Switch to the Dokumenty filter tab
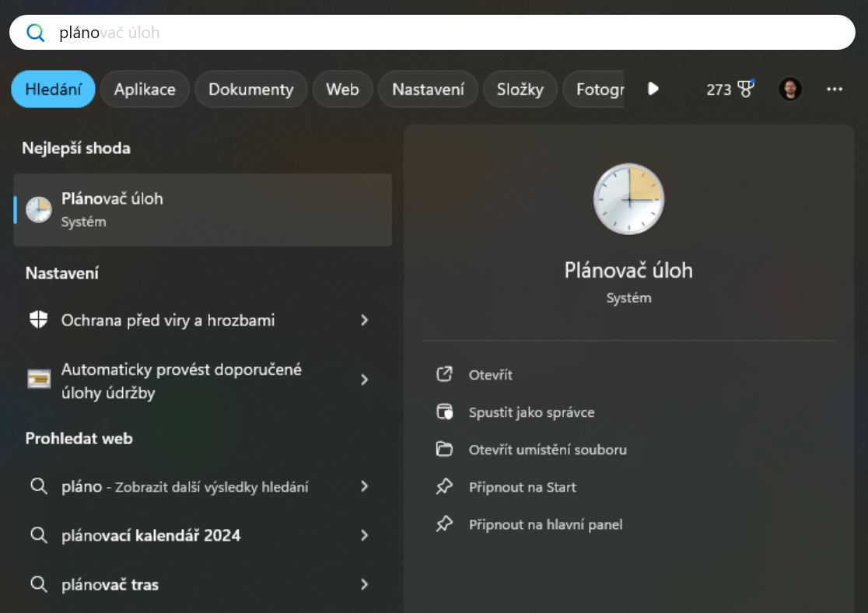This screenshot has height=613, width=868. coord(250,89)
